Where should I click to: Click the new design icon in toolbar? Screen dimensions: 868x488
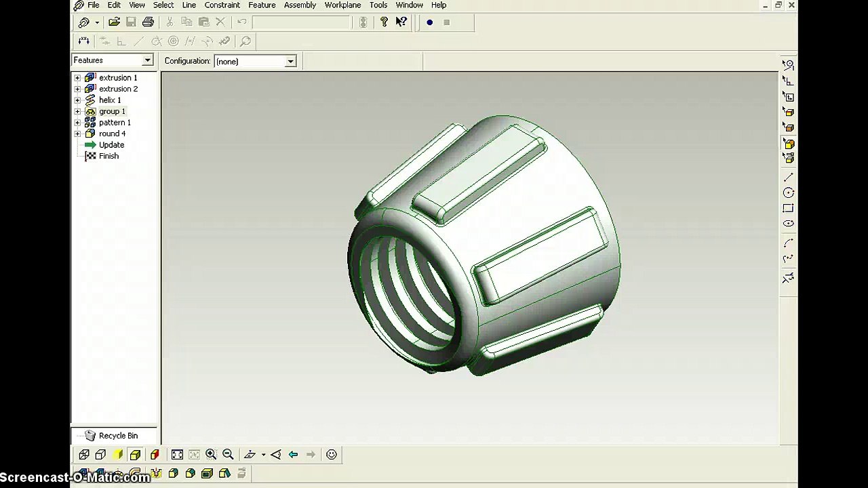(84, 22)
